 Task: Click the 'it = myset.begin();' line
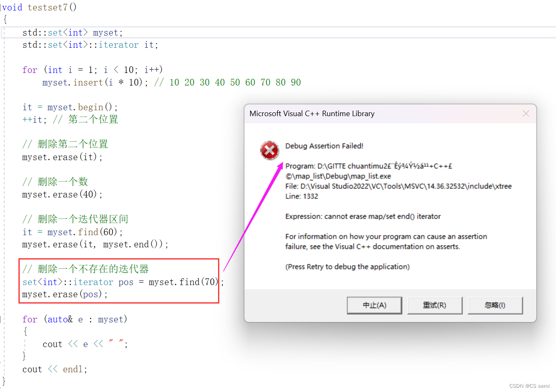[70, 107]
